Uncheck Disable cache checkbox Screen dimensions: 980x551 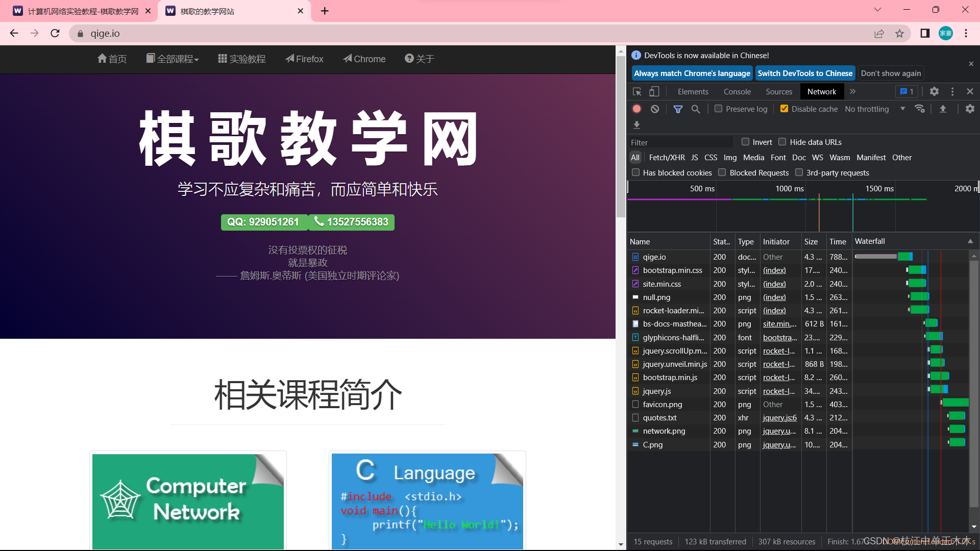pos(785,109)
